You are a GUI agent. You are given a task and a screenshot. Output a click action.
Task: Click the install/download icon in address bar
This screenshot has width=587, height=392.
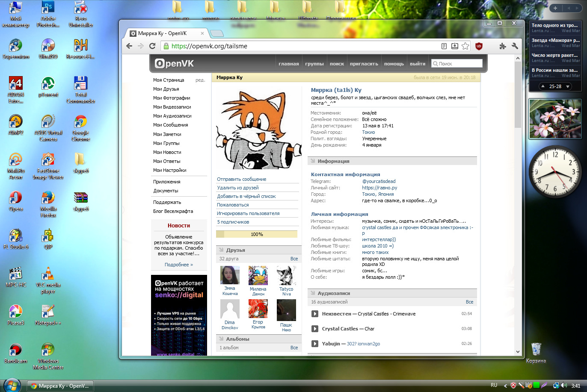[455, 46]
